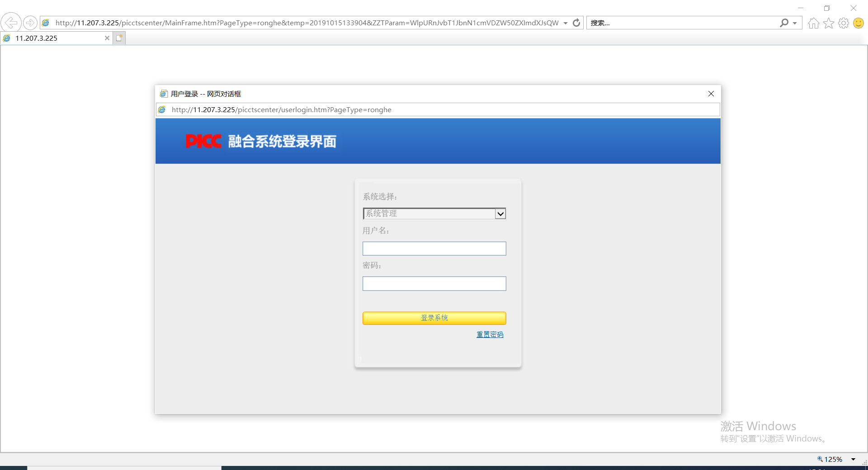Image resolution: width=868 pixels, height=470 pixels.
Task: Open the address bar history dropdown arrow
Action: pos(566,23)
